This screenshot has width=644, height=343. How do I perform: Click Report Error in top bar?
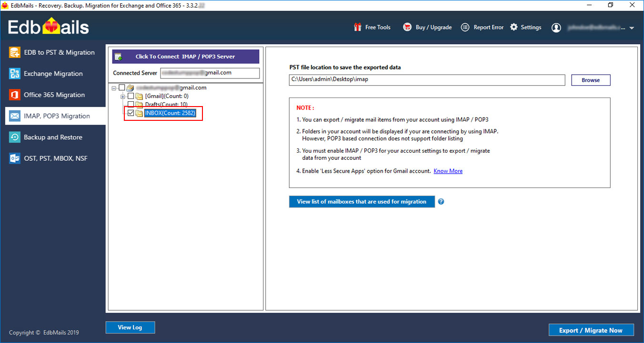pos(488,27)
